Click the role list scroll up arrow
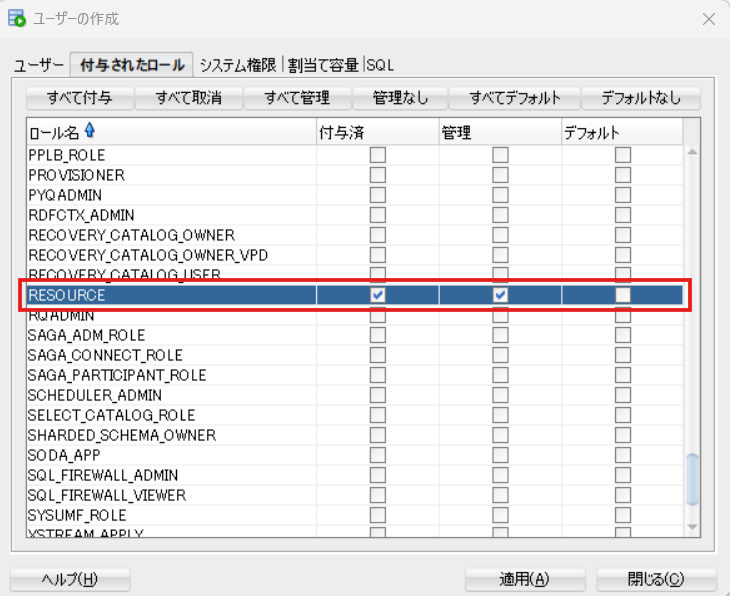The height and width of the screenshot is (596, 730). tap(692, 152)
